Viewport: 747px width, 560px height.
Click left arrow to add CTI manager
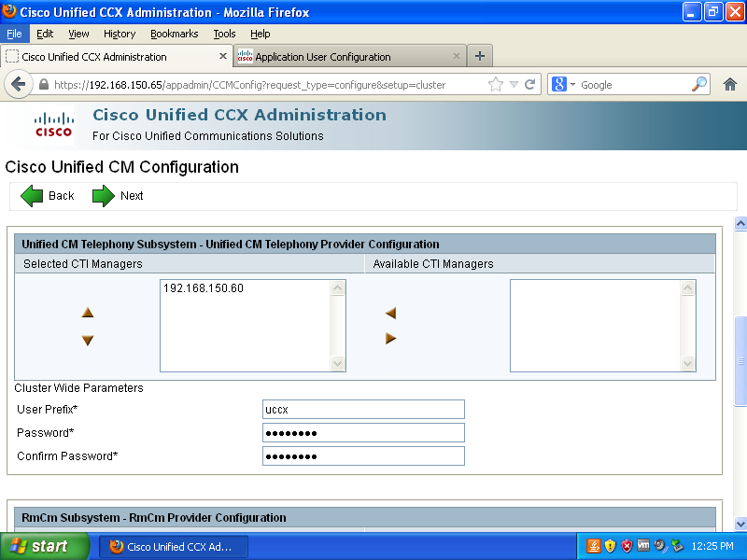(390, 313)
